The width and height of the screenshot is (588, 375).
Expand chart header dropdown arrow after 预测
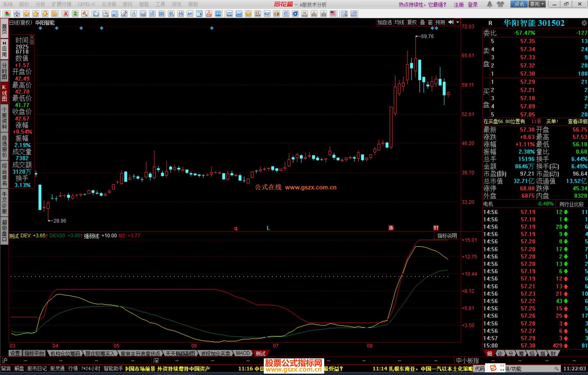coord(458,22)
